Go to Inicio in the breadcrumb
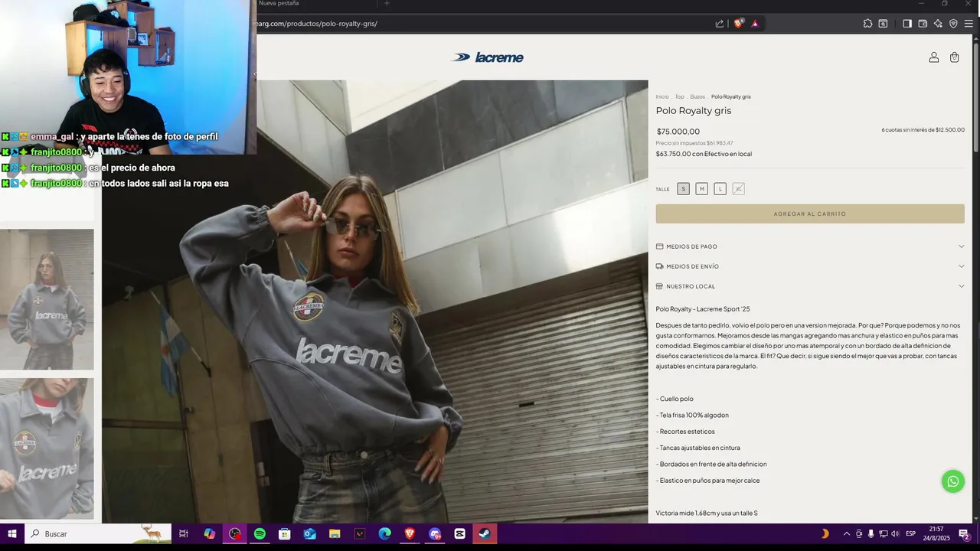Image resolution: width=980 pixels, height=551 pixels. click(x=662, y=96)
